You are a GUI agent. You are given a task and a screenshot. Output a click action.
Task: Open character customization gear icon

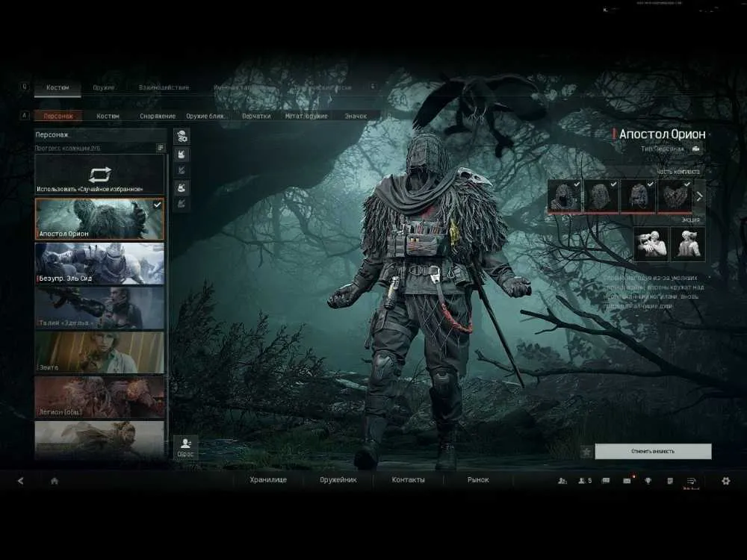click(x=182, y=137)
